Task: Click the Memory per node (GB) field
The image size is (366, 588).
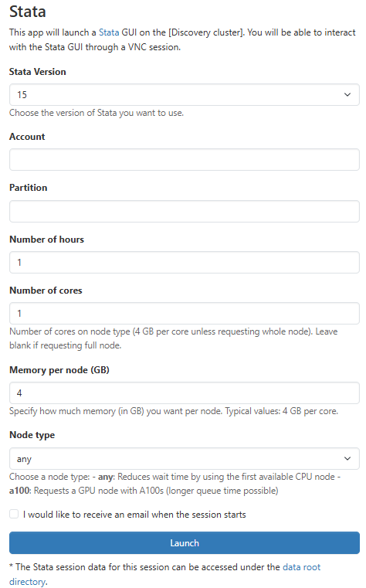Action: (185, 393)
